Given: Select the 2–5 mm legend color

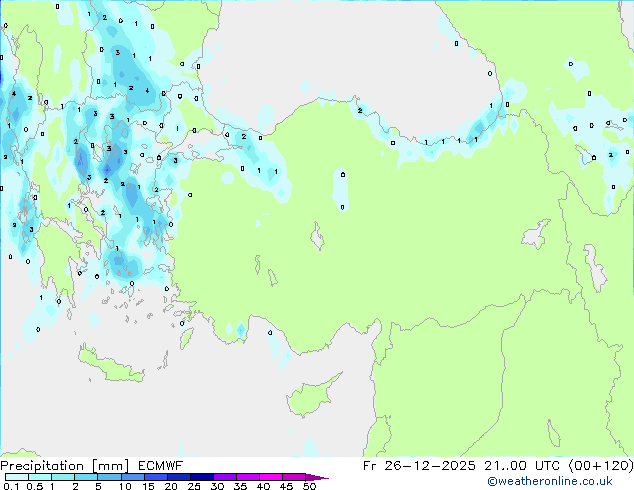Looking at the screenshot, I should 86,477.
